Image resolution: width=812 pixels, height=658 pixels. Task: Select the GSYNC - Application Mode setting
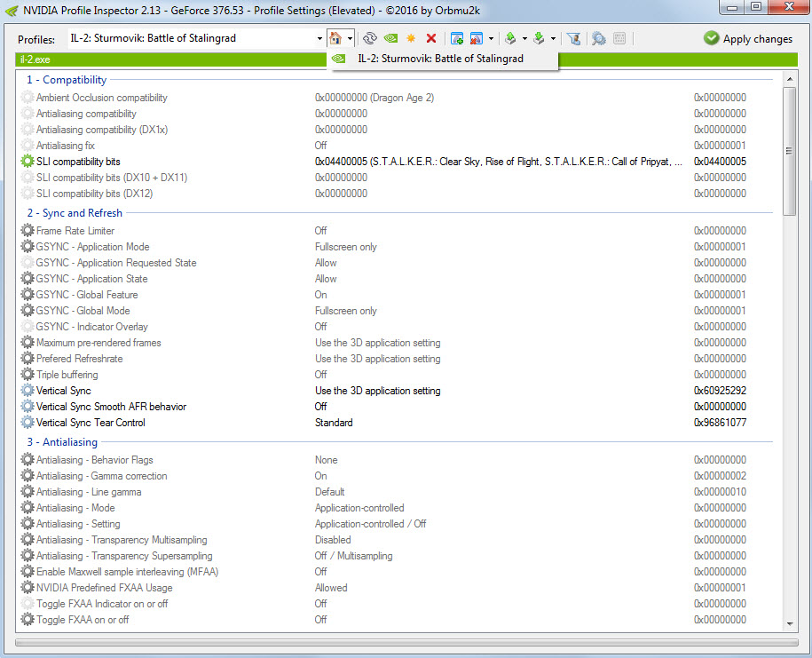[x=92, y=247]
